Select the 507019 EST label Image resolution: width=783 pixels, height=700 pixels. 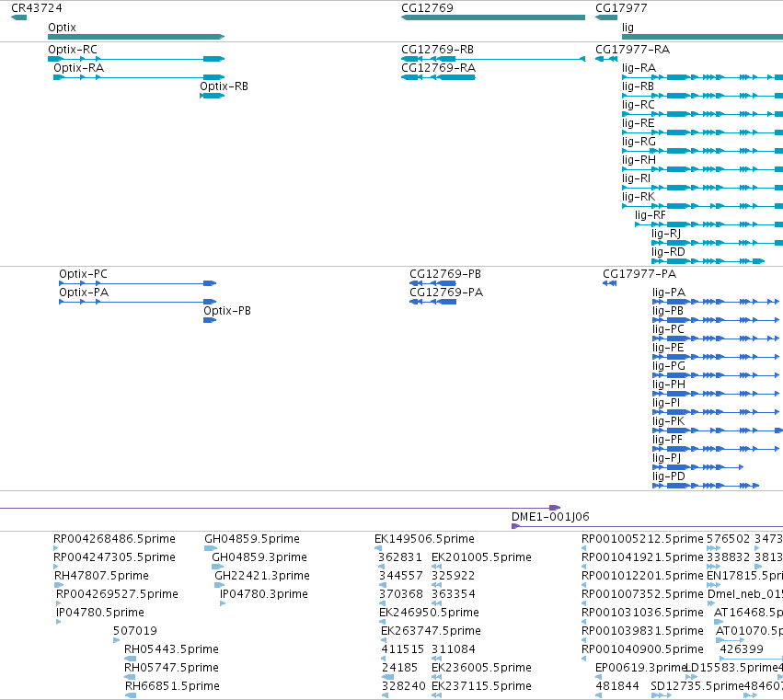point(135,631)
